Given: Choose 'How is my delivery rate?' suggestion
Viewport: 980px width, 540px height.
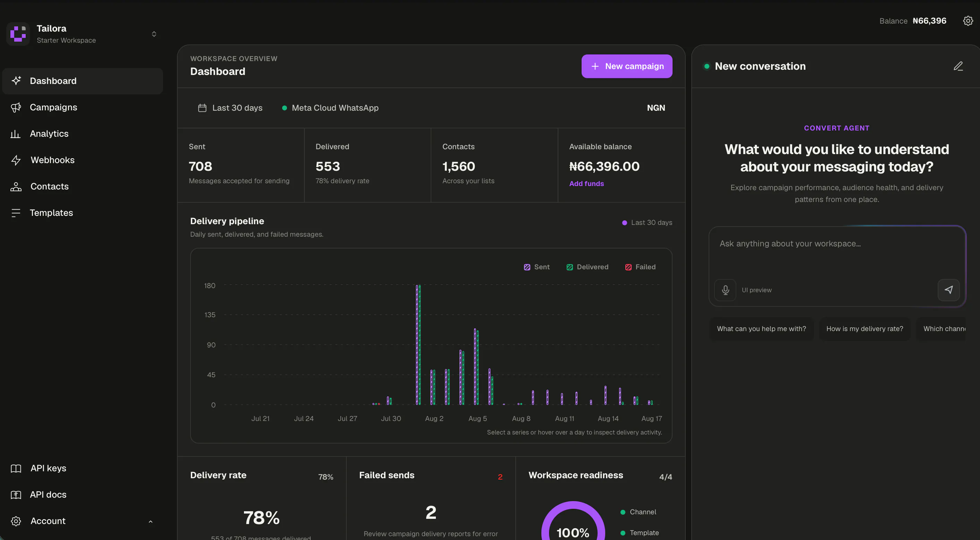Looking at the screenshot, I should coord(864,329).
